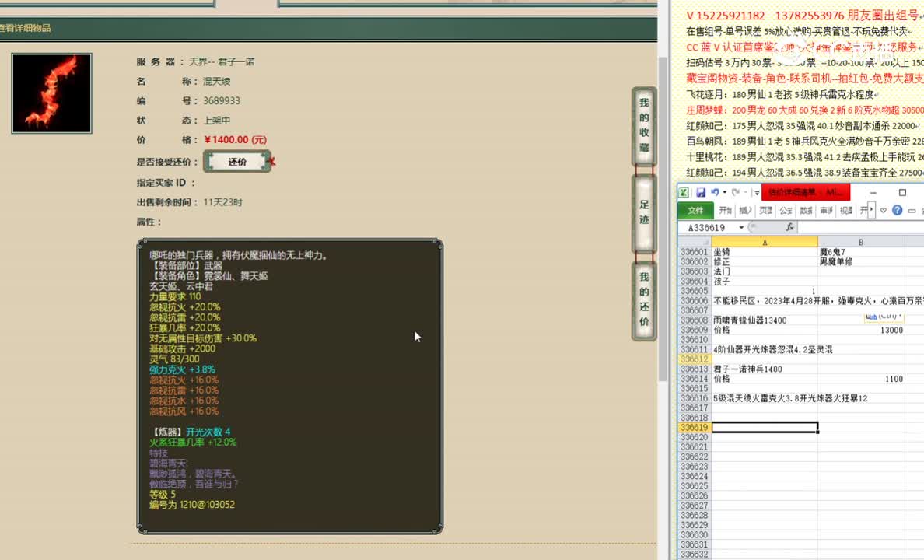Screen dimensions: 924x560
Task: Switch to the 视图 (View) ribbon tab
Action: tap(846, 211)
